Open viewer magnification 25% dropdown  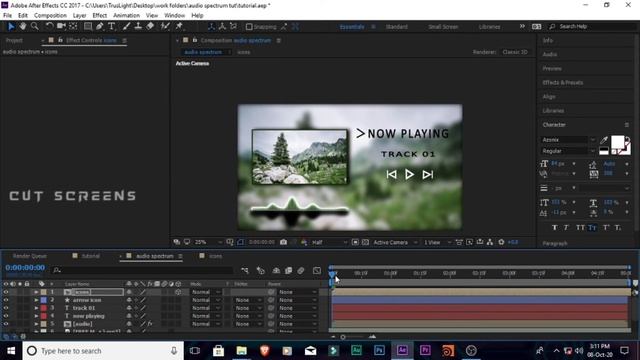(208, 242)
